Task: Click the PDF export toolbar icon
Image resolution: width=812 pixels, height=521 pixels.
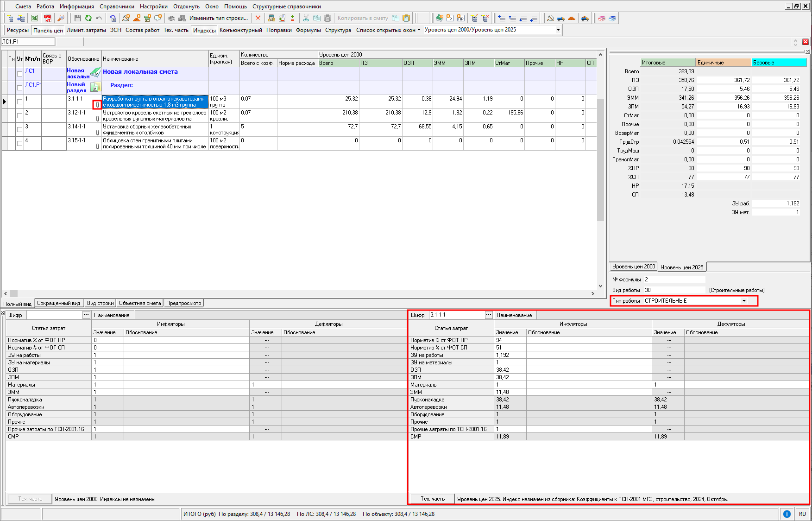Action: pyautogui.click(x=47, y=18)
